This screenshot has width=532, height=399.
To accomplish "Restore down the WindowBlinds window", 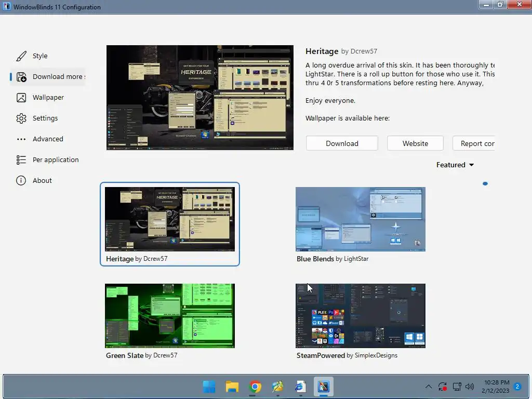I will click(x=500, y=5).
